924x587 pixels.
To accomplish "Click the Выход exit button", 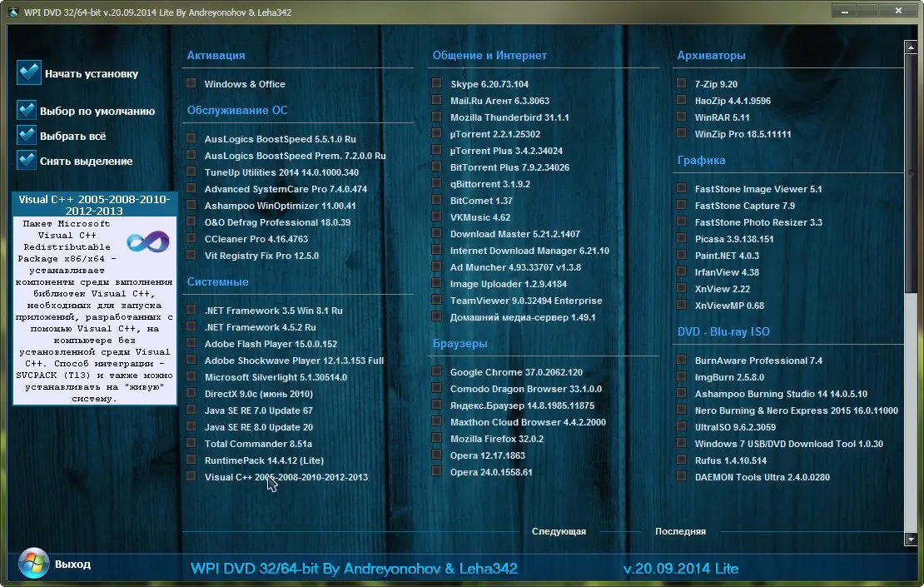I will click(x=73, y=563).
